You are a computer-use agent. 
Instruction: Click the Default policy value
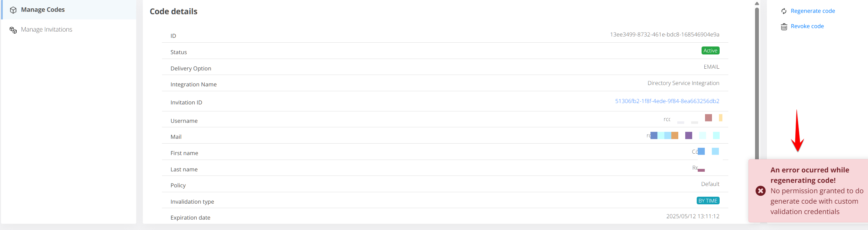pyautogui.click(x=710, y=184)
